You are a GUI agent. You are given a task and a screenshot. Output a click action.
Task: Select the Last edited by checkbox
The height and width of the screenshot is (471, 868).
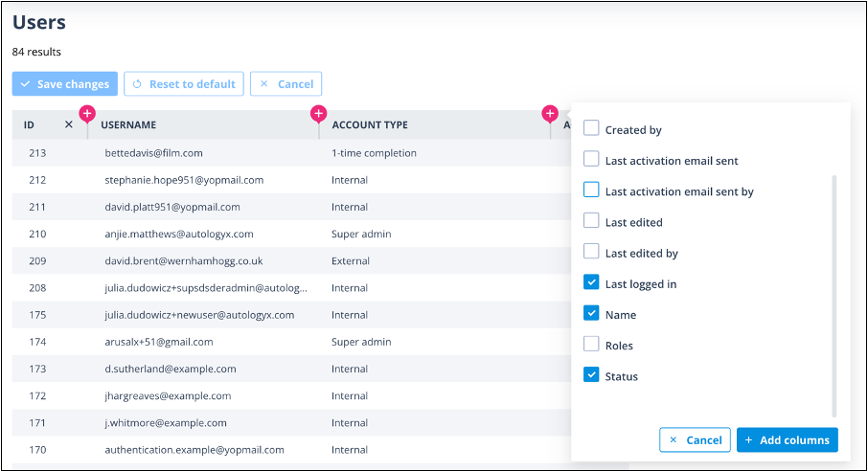tap(591, 251)
